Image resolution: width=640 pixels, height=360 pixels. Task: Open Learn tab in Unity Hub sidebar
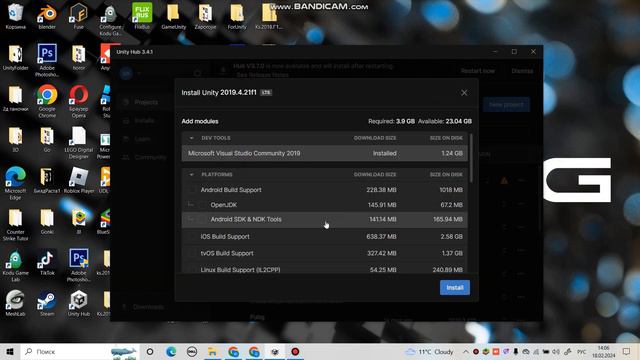coord(137,139)
